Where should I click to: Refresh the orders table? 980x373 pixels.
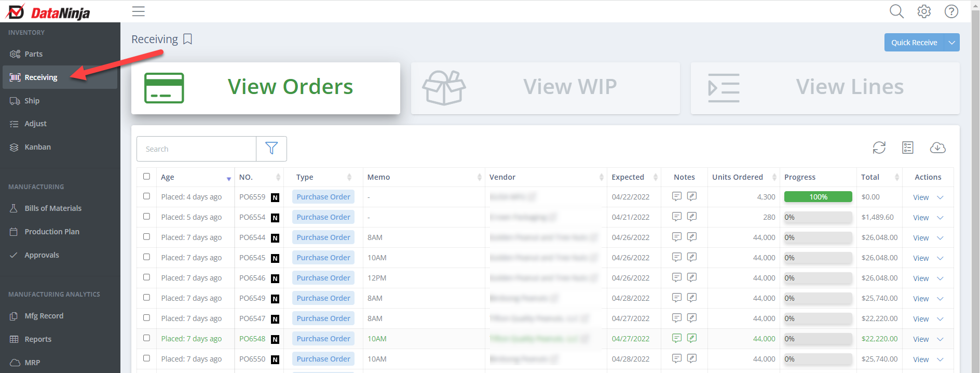(x=879, y=148)
